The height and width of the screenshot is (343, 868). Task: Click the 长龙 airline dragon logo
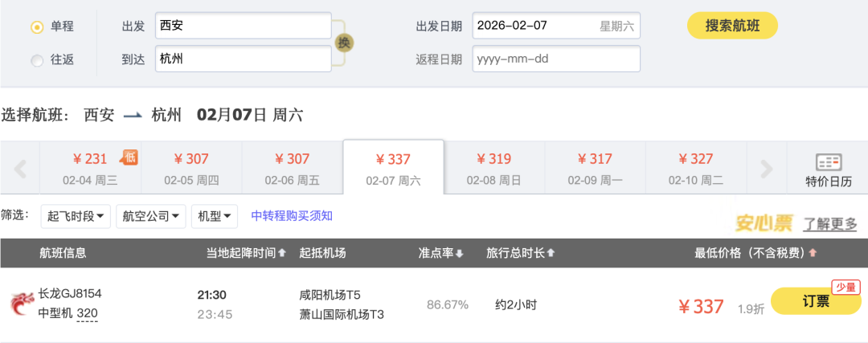tap(23, 304)
